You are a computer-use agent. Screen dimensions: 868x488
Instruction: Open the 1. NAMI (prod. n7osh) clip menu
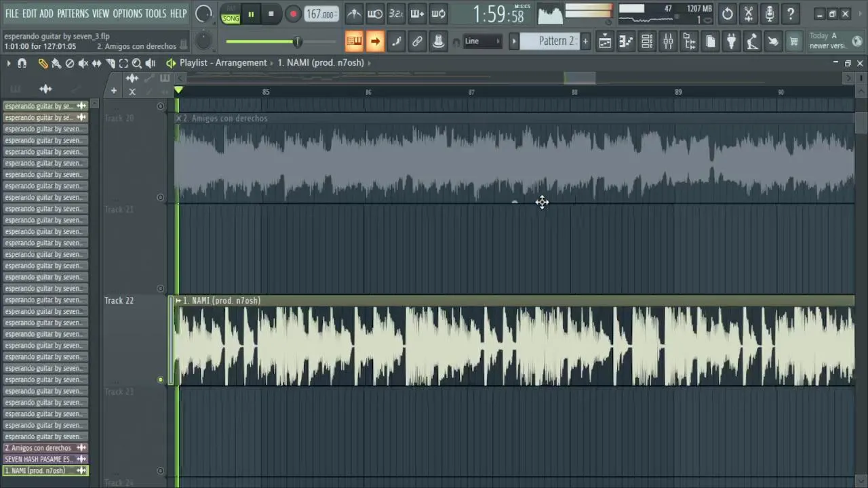pyautogui.click(x=178, y=301)
